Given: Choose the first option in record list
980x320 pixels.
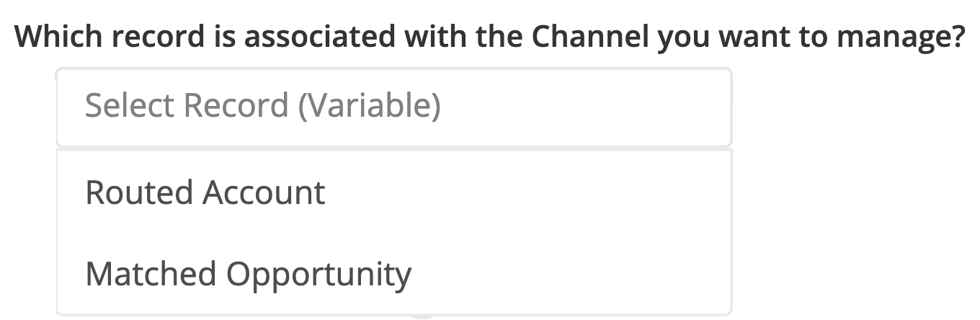Looking at the screenshot, I should pos(205,193).
